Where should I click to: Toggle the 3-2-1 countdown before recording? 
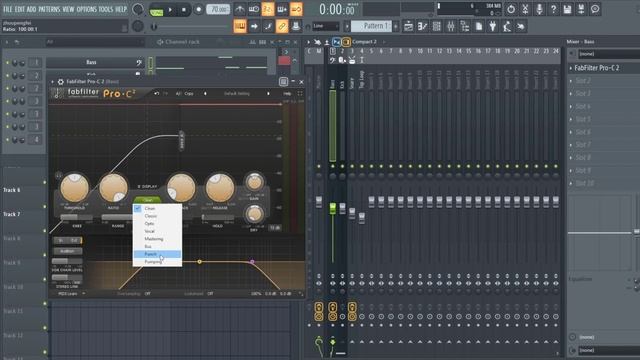(x=268, y=9)
